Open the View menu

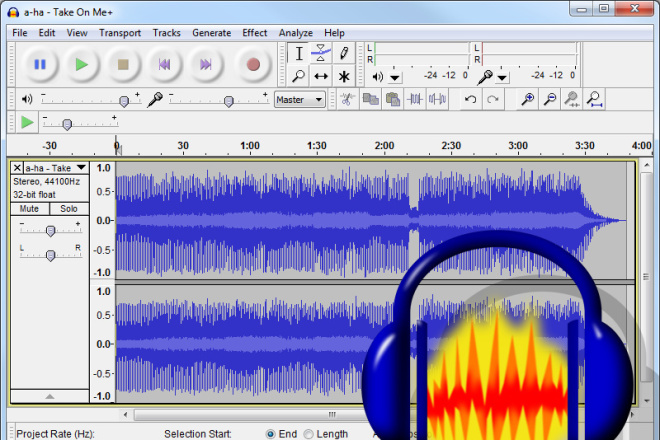pos(77,33)
